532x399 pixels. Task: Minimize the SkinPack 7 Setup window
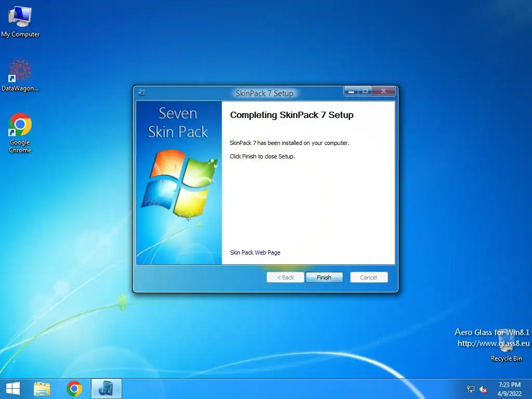point(352,91)
